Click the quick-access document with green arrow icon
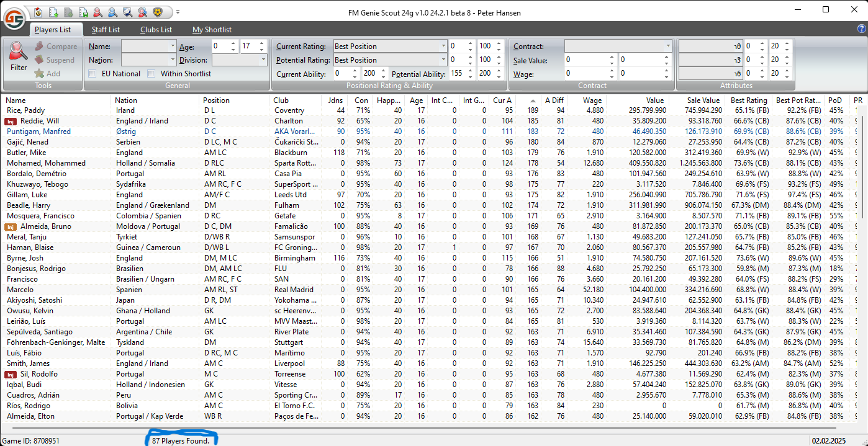The image size is (868, 446). pyautogui.click(x=53, y=12)
